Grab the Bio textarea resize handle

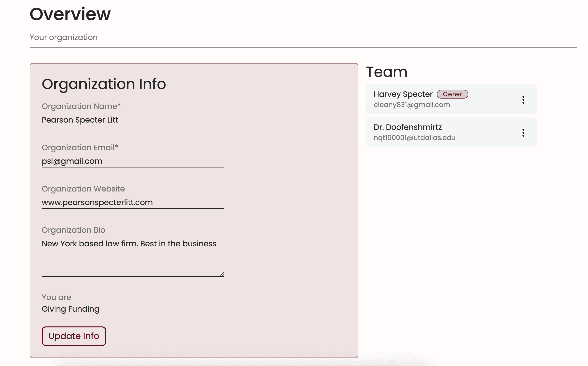tap(222, 274)
